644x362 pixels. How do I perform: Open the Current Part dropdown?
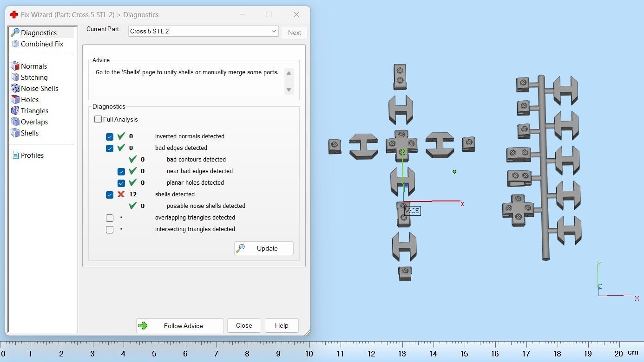pyautogui.click(x=203, y=31)
